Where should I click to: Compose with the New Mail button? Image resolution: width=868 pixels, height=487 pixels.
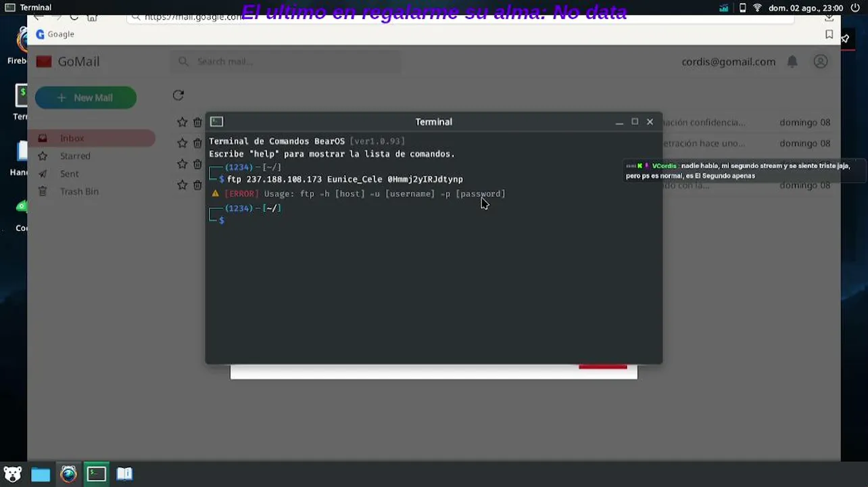[86, 98]
